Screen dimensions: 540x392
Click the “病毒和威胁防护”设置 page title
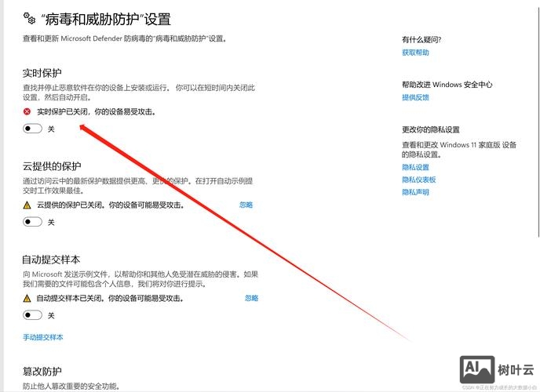pos(106,19)
